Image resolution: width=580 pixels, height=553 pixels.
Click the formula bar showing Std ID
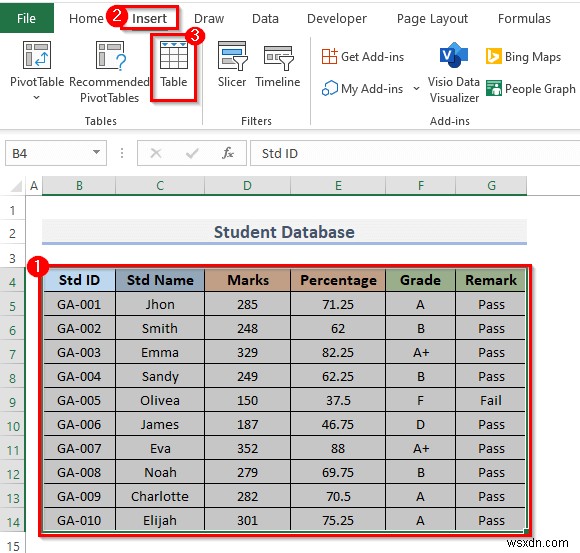tap(415, 153)
